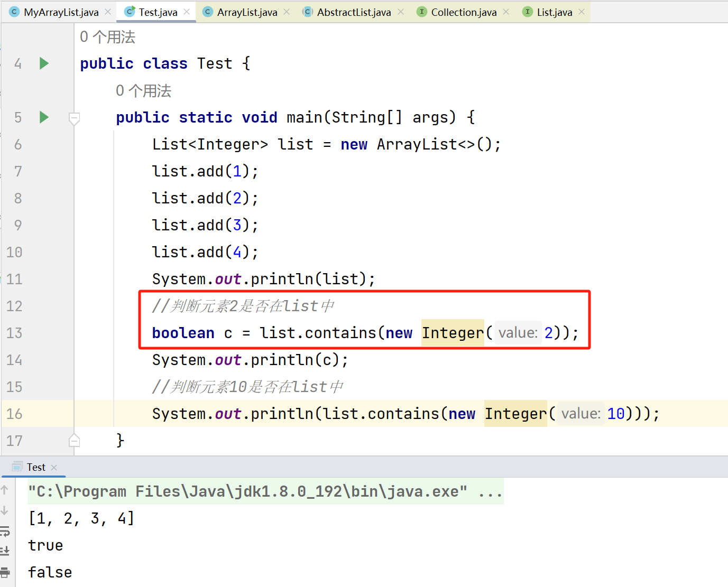728x587 pixels.
Task: Switch to AbstractList.java tab
Action: click(x=354, y=12)
